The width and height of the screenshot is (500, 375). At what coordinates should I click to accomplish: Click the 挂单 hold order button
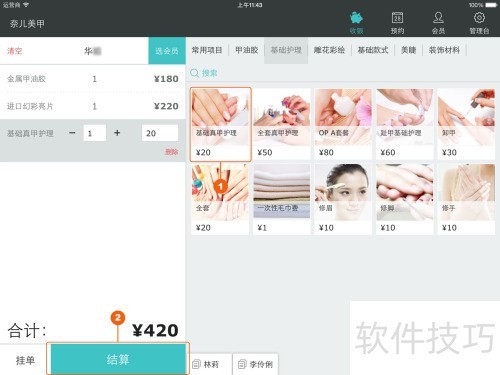[25, 360]
